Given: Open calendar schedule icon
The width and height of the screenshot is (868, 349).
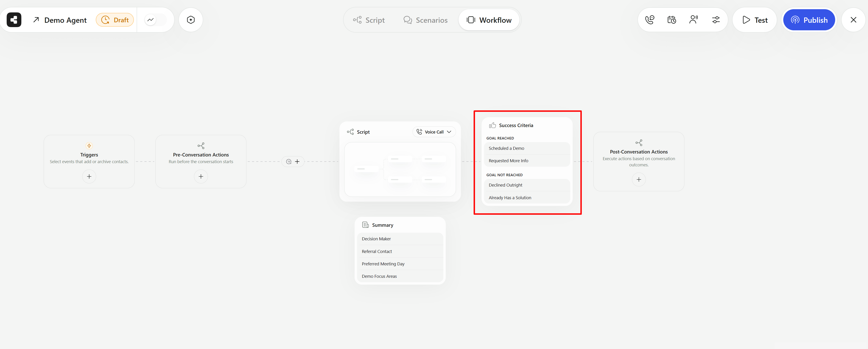Looking at the screenshot, I should pyautogui.click(x=672, y=20).
